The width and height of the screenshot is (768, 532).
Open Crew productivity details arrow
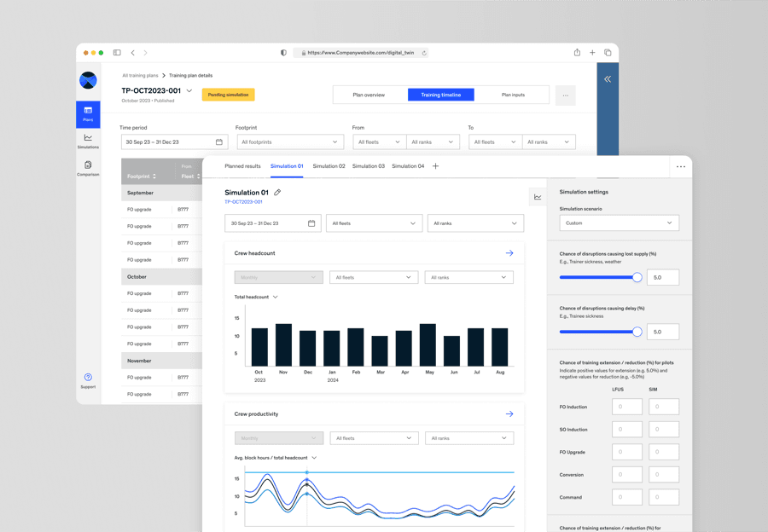pos(509,414)
